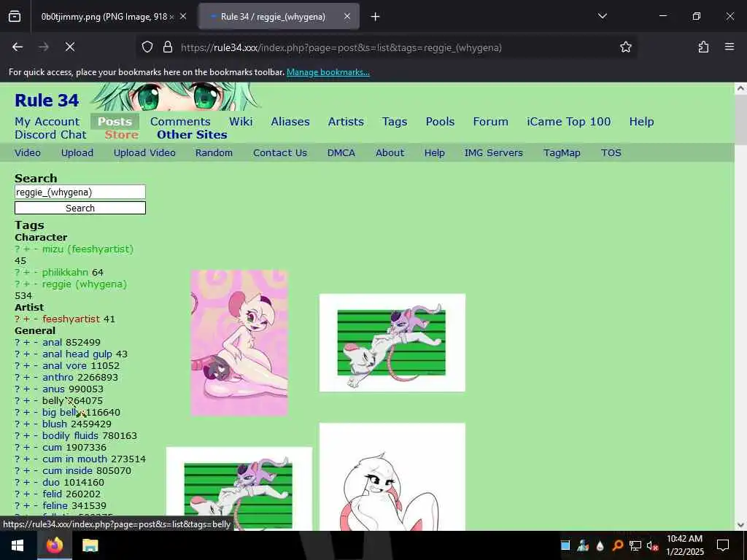747x560 pixels.
Task: Expand the list all tabs dropdown
Action: tap(602, 16)
